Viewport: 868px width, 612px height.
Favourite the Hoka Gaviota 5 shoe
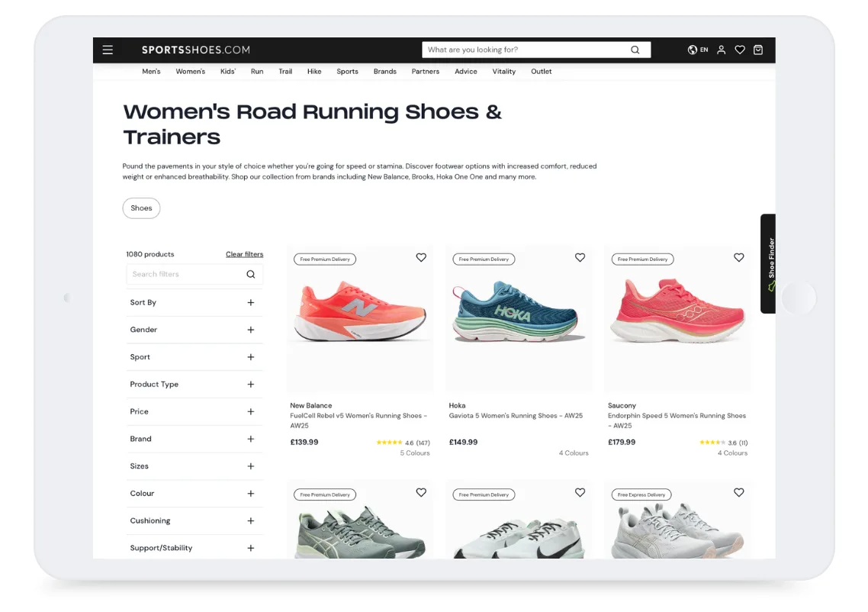pos(580,257)
